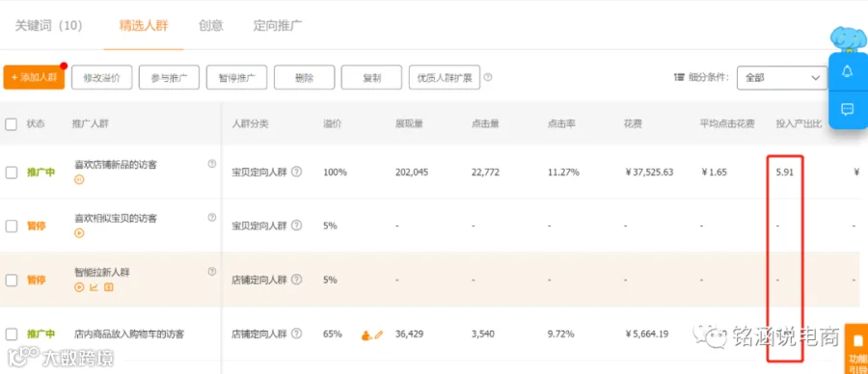
Task: Click the money bag icon beside 65%
Action: coord(366,334)
